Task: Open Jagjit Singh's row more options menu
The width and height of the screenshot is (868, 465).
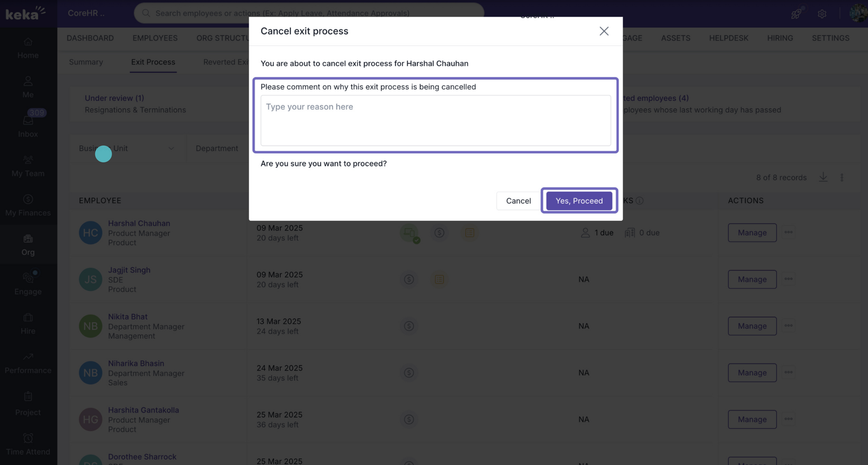Action: point(788,279)
